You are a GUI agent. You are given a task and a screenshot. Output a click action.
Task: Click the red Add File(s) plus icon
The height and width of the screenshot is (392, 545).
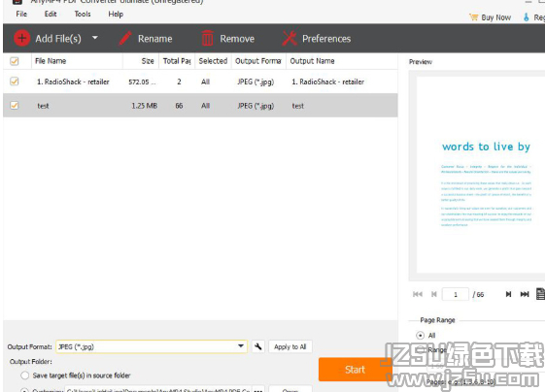pos(21,38)
